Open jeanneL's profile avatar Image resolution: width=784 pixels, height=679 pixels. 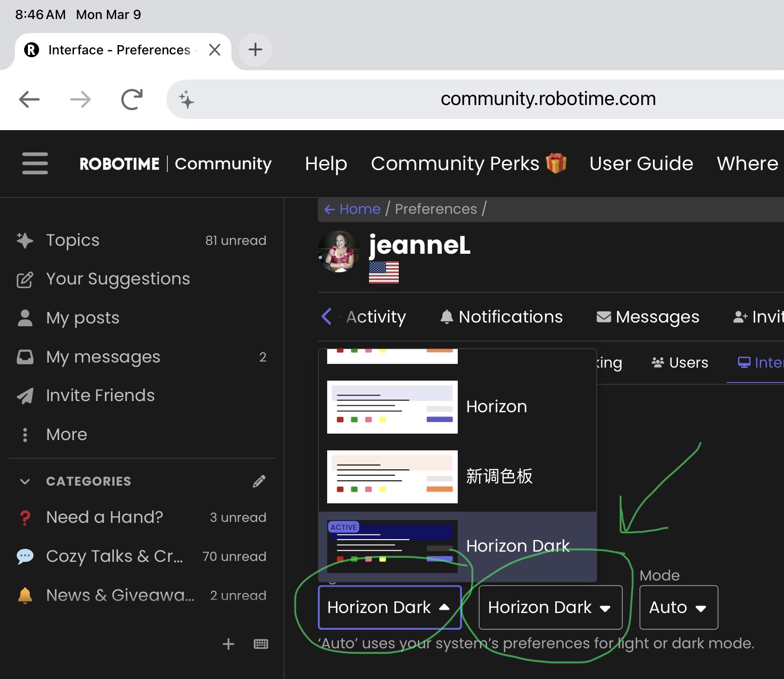point(339,251)
